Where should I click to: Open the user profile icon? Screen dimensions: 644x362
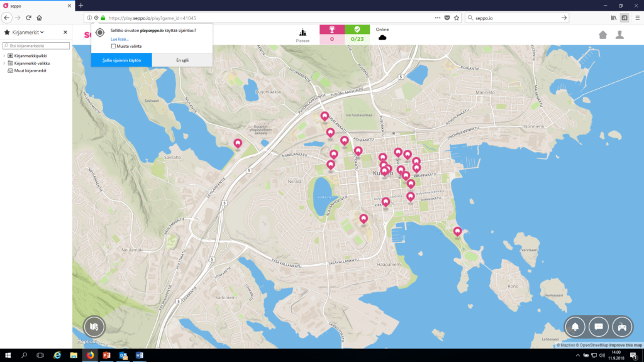coord(619,35)
